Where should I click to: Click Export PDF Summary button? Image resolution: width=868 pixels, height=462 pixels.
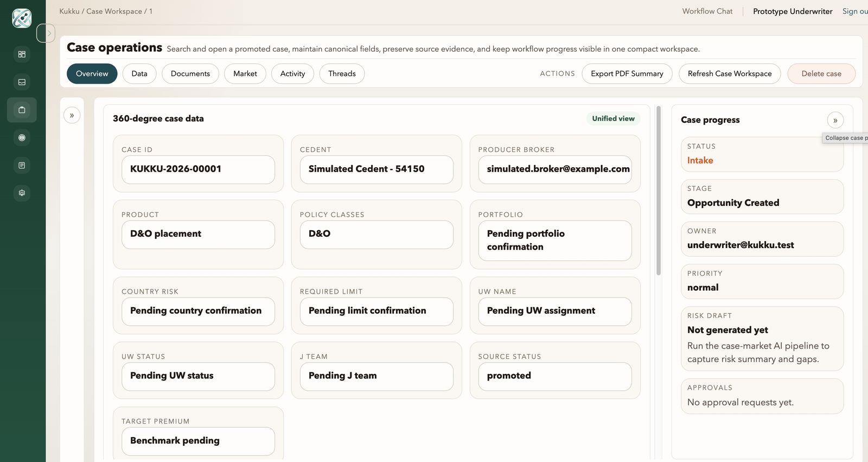[627, 74]
